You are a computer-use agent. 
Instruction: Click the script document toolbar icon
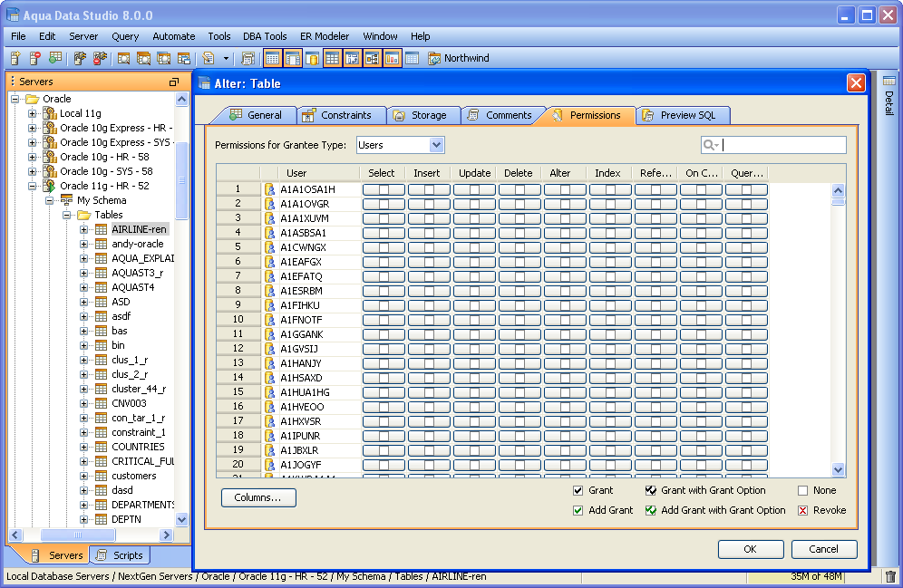[x=209, y=58]
